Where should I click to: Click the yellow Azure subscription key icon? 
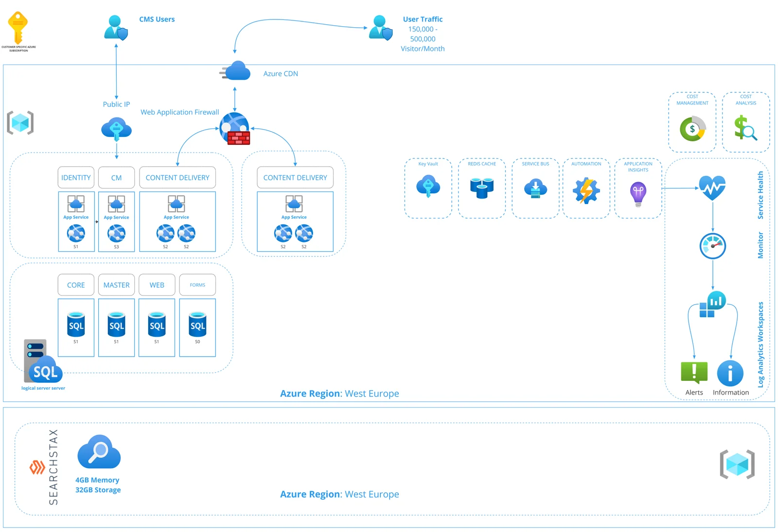pos(18,28)
